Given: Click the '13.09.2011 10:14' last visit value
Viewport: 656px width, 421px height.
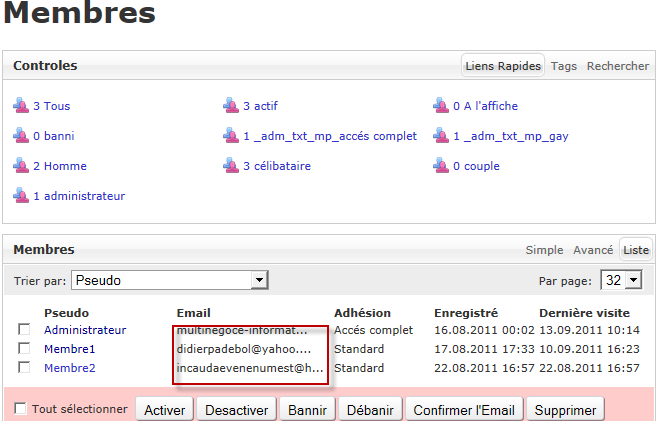Looking at the screenshot, I should 589,330.
